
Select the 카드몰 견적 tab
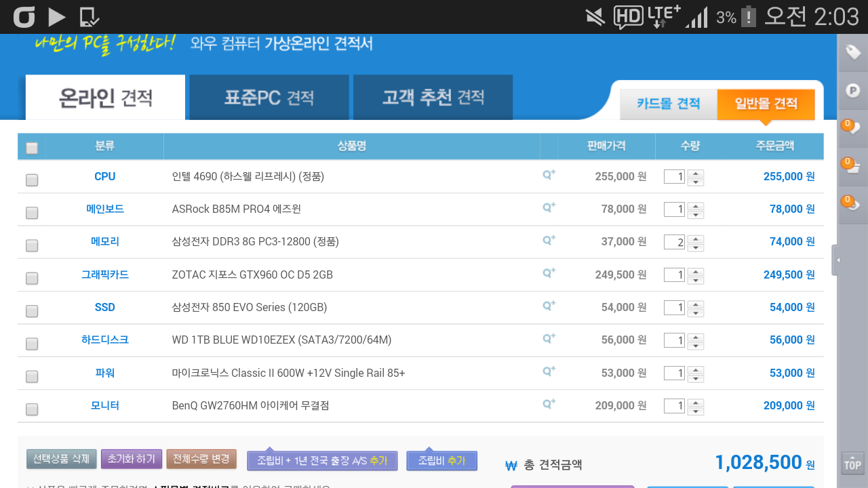pyautogui.click(x=669, y=104)
